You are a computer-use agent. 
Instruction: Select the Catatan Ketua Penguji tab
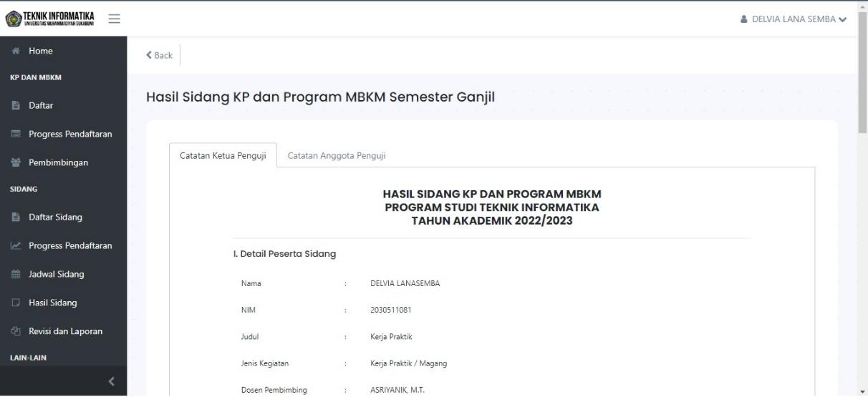pyautogui.click(x=223, y=155)
